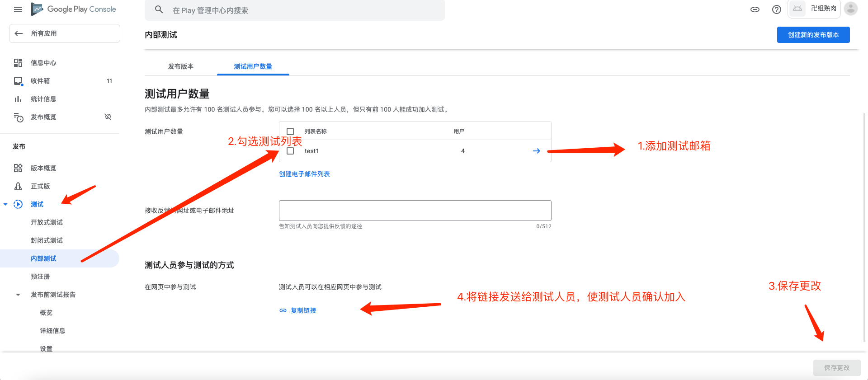Check the test1 list checkbox

point(290,151)
